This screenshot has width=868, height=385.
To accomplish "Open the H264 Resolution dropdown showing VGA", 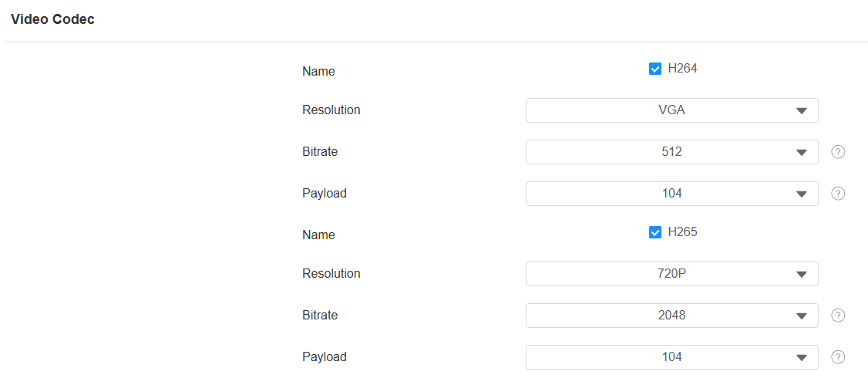I will click(x=671, y=110).
